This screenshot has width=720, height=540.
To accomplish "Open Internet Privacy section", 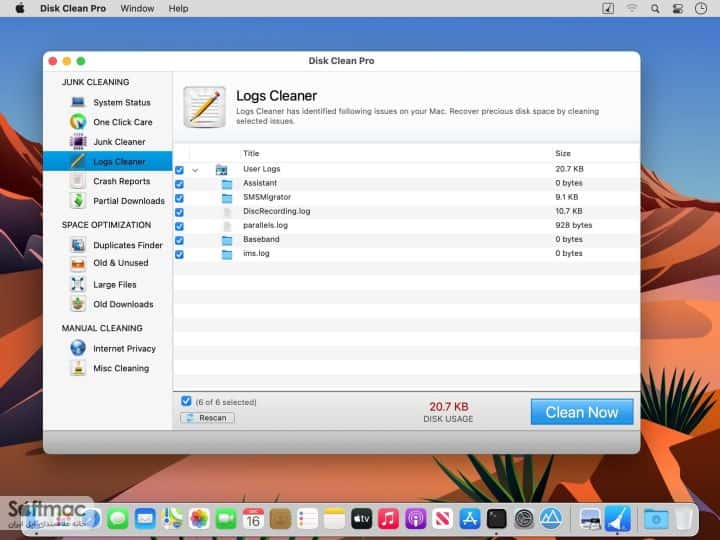I will pos(124,349).
